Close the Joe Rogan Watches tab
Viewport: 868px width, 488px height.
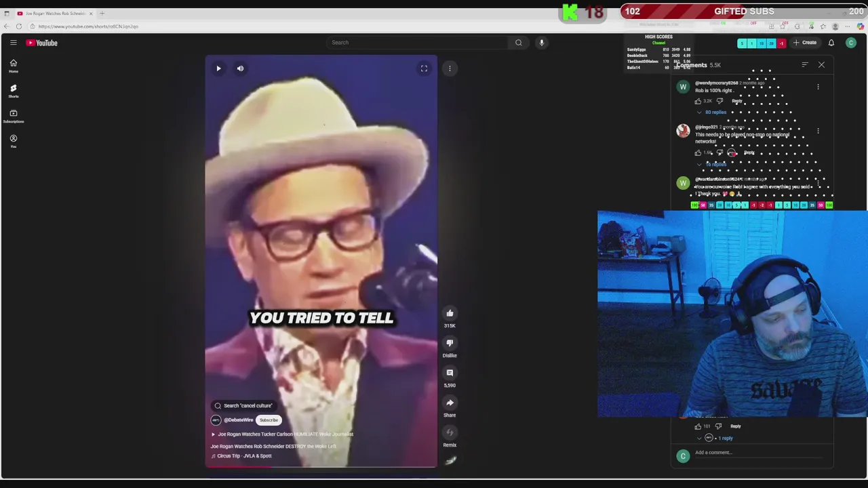pos(91,14)
